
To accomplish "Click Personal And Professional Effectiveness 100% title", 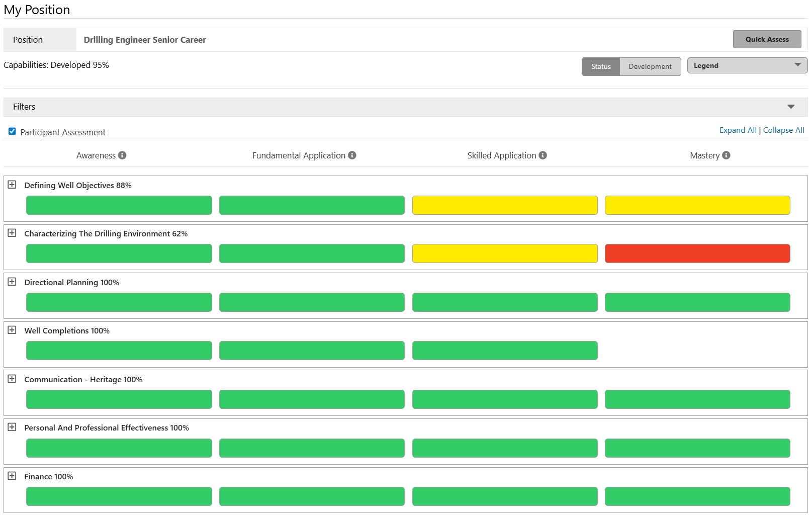I will (x=107, y=427).
